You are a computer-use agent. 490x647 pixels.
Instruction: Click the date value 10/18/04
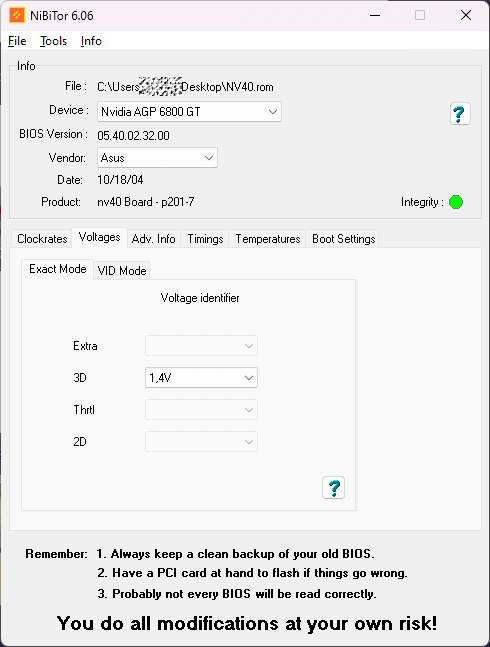click(120, 180)
